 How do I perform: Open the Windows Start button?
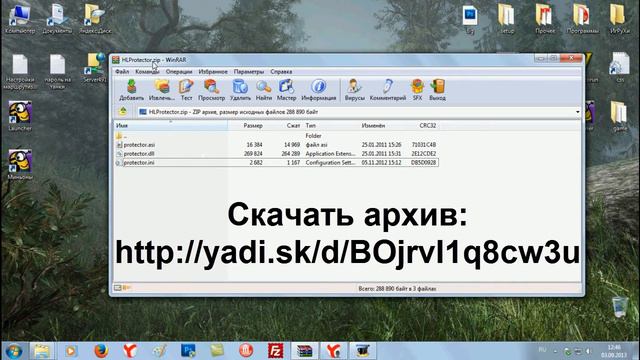click(14, 351)
